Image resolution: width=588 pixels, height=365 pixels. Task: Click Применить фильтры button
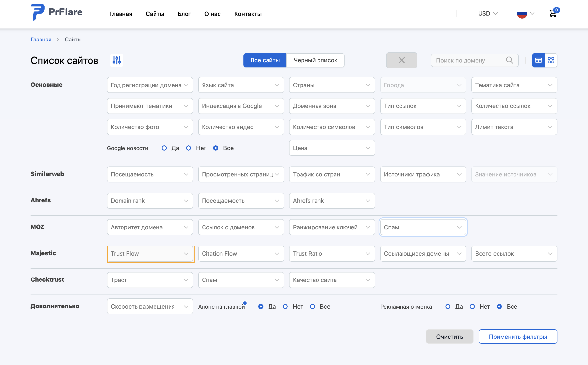pos(518,337)
